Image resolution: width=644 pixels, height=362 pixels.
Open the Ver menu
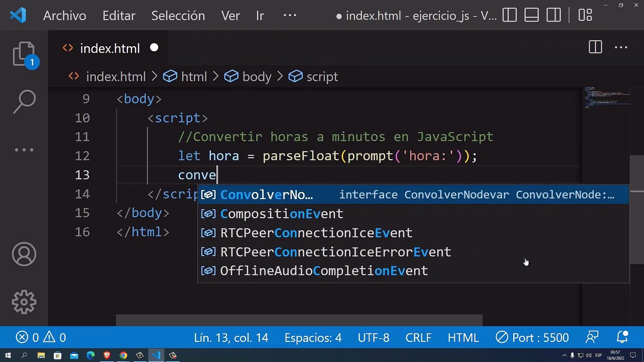point(230,16)
